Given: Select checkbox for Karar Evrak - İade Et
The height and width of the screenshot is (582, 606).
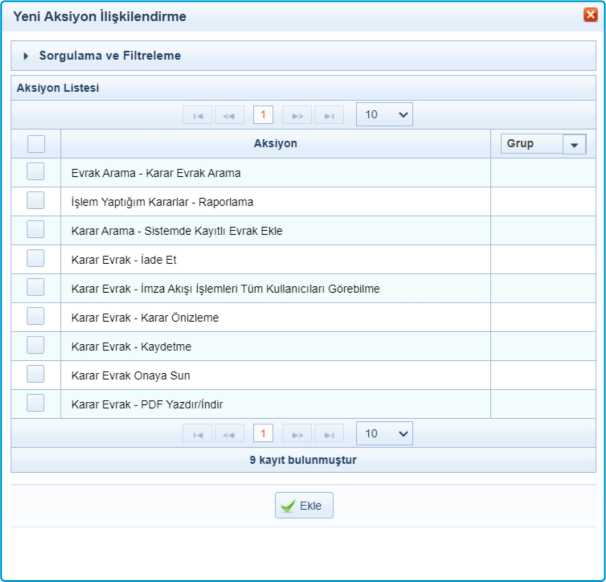Looking at the screenshot, I should coord(35,259).
